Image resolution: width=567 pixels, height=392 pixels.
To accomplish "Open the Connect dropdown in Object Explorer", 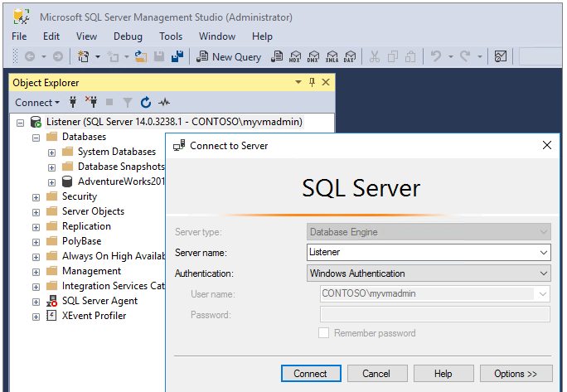I will pos(37,103).
